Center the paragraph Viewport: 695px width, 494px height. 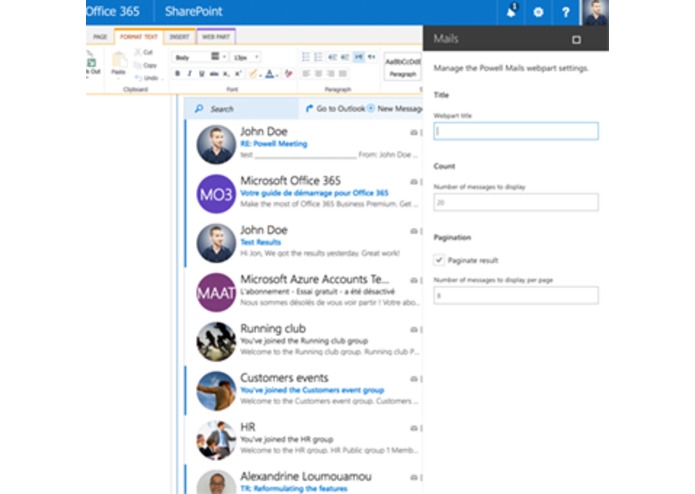[318, 74]
